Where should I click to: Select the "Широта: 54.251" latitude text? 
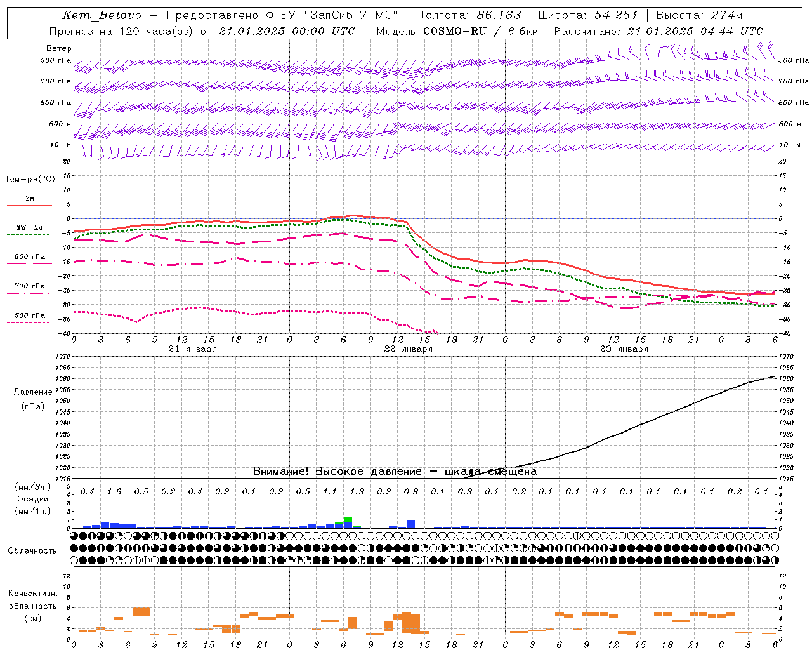tap(587, 15)
